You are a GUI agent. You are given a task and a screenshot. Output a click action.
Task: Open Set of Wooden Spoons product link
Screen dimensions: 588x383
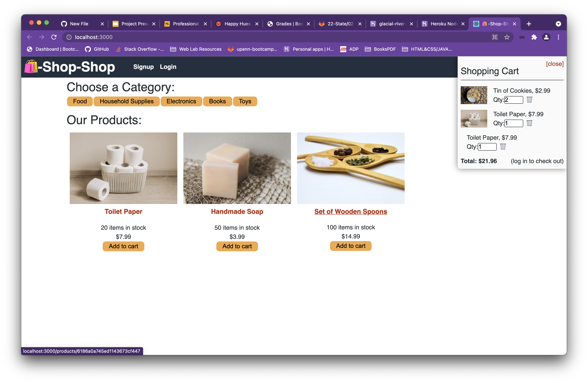[x=350, y=212]
